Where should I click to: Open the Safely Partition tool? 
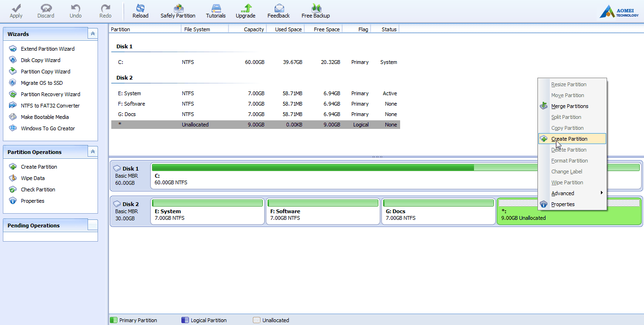(178, 11)
